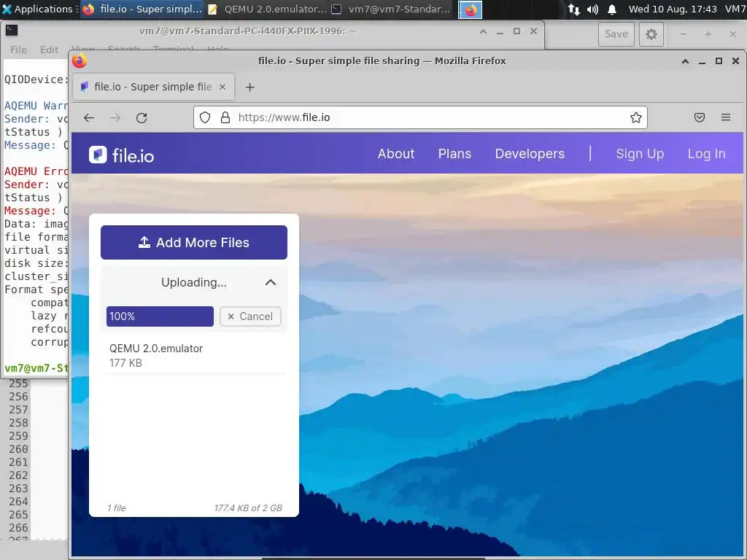Image resolution: width=747 pixels, height=560 pixels.
Task: Click the Log In link
Action: pyautogui.click(x=706, y=154)
